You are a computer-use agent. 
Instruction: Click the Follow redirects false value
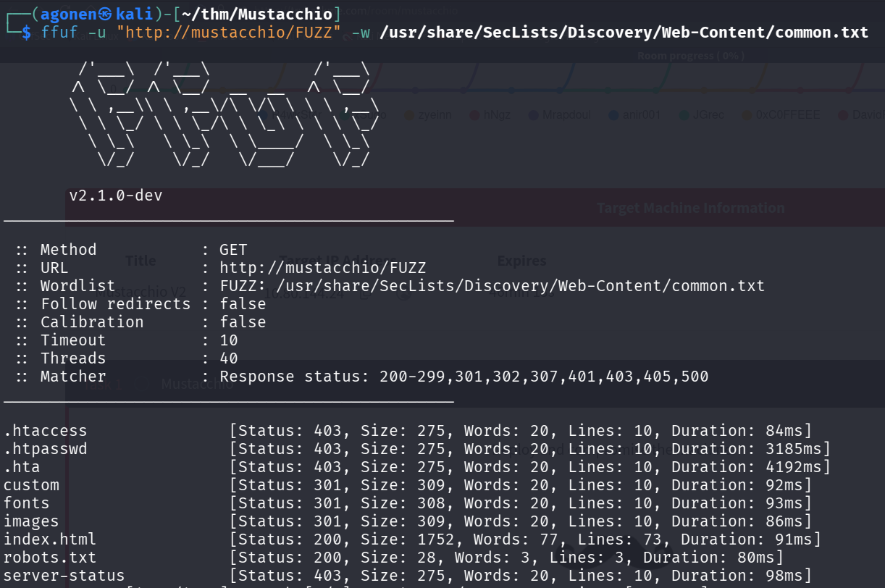pyautogui.click(x=243, y=304)
